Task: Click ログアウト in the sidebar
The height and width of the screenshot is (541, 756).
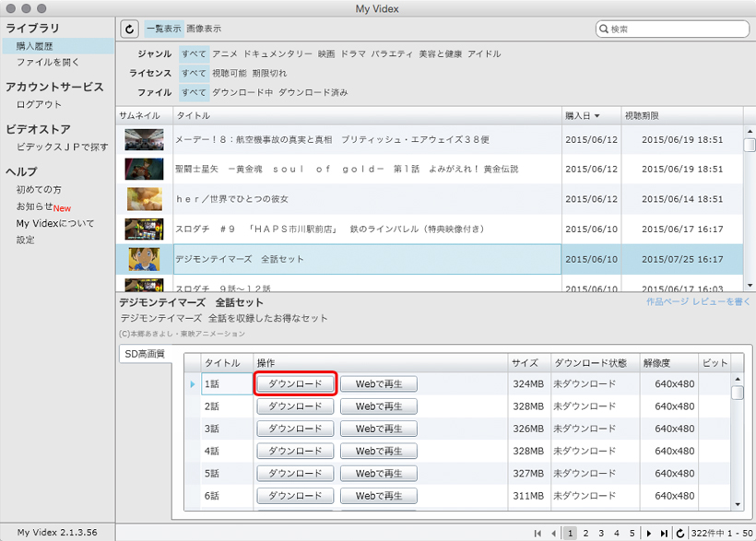Action: tap(39, 105)
